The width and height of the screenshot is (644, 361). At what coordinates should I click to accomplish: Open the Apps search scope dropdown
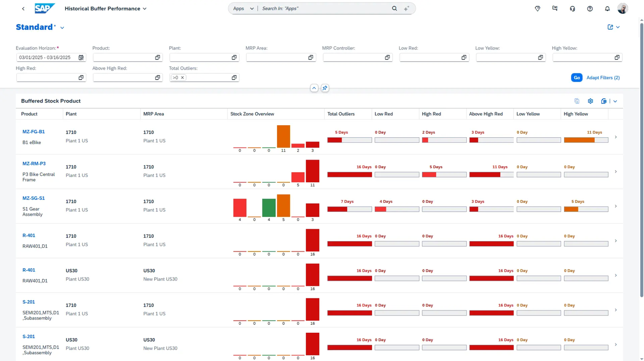(x=243, y=8)
